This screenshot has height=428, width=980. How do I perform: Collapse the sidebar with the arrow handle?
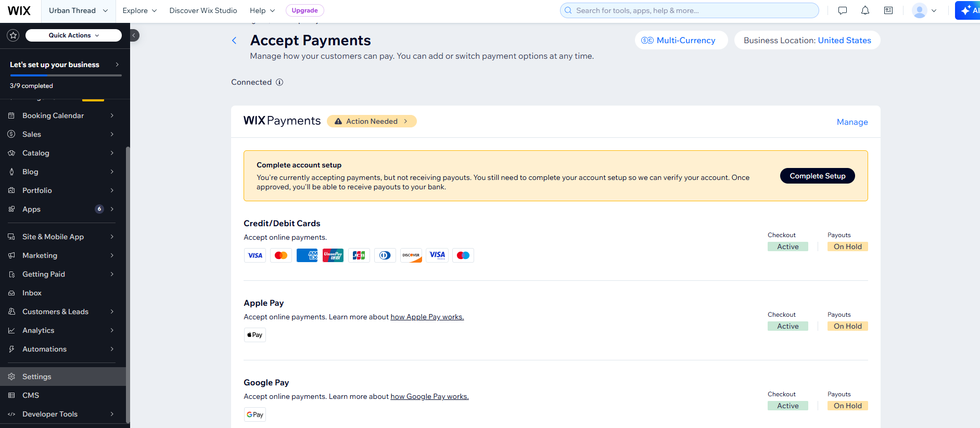[x=134, y=35]
